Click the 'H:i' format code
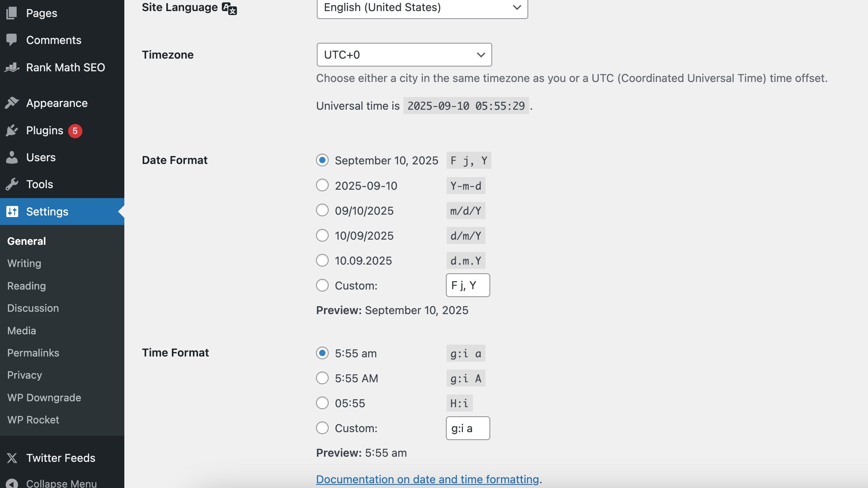Screen dimensions: 868x488 coord(459,403)
